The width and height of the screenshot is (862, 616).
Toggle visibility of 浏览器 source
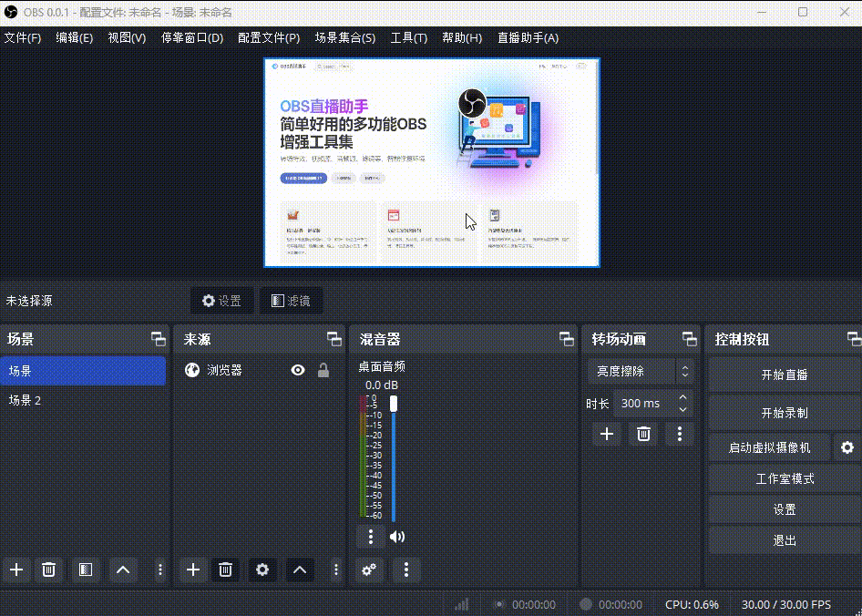click(297, 370)
